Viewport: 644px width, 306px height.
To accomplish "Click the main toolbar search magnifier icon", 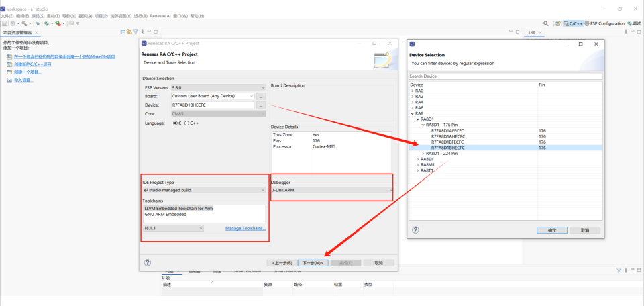I will coord(546,23).
